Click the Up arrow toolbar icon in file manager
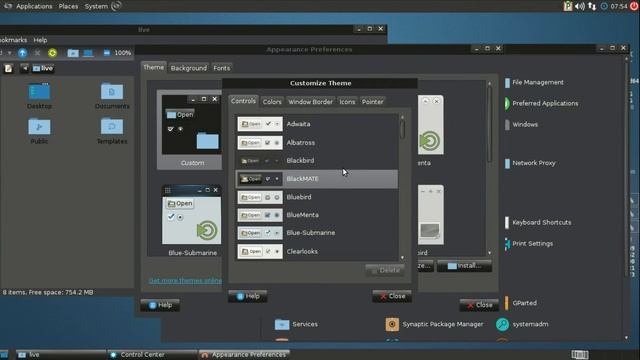 (x=22, y=53)
